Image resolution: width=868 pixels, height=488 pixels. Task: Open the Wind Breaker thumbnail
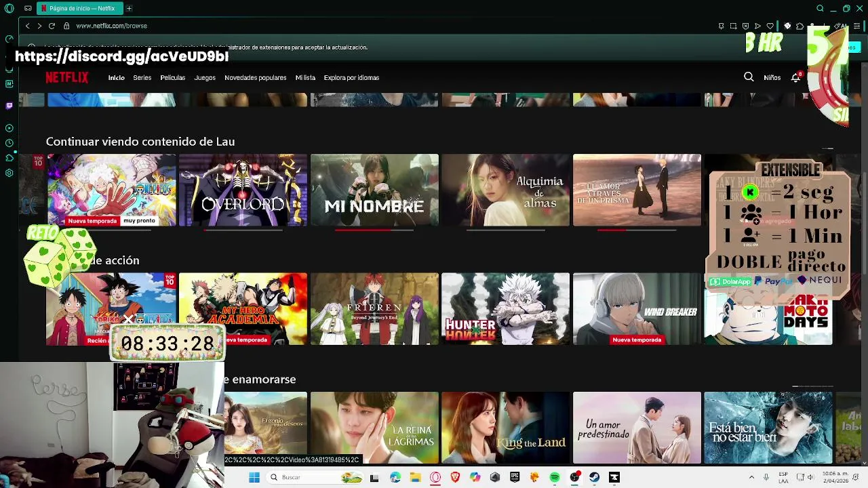click(x=637, y=309)
